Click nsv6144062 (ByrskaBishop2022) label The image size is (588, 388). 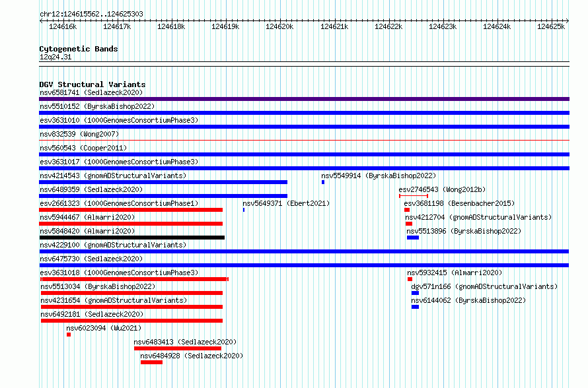468,300
